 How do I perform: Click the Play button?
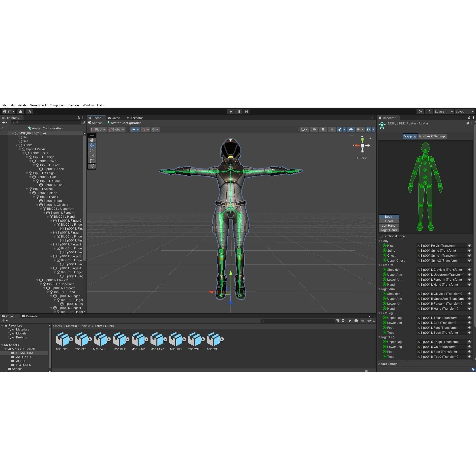231,112
